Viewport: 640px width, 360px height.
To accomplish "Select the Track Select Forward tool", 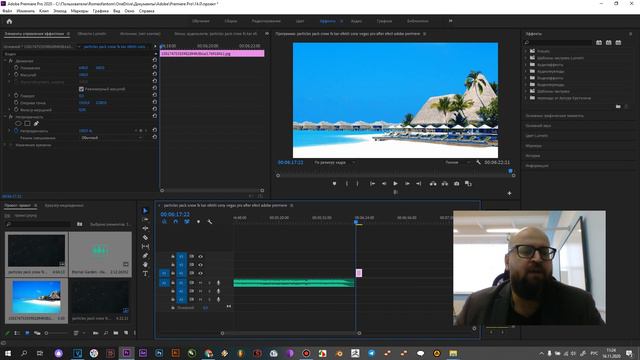I will [145, 220].
